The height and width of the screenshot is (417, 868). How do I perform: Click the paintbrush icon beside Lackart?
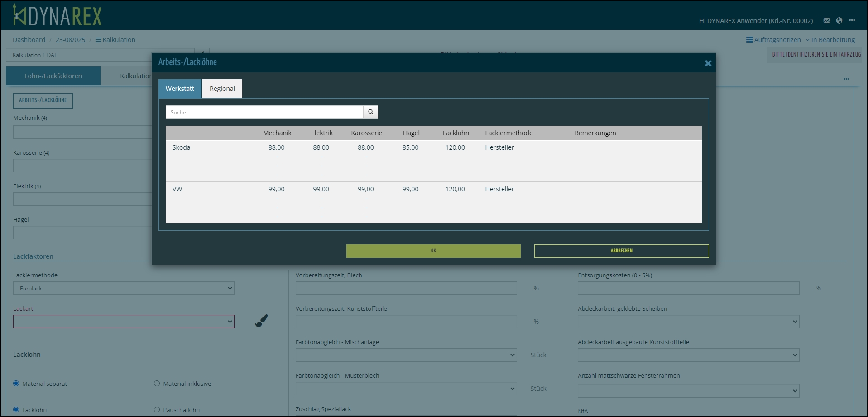(x=261, y=321)
